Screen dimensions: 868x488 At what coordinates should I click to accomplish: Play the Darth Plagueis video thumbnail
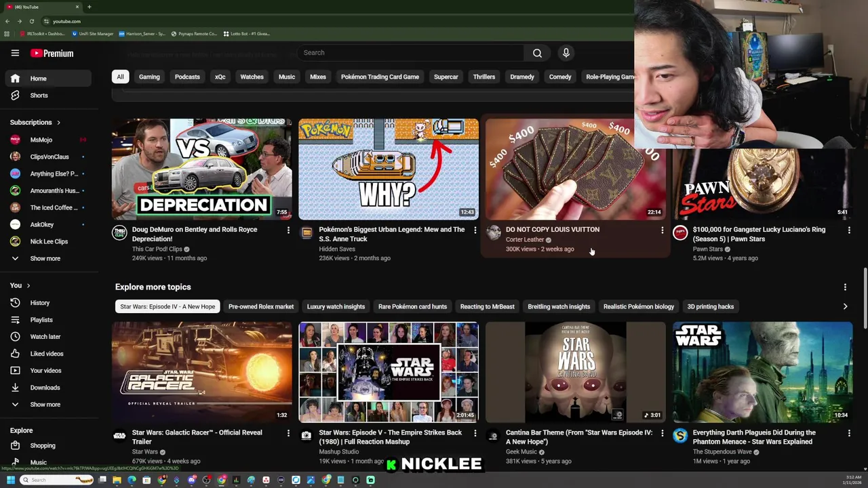[x=763, y=372]
